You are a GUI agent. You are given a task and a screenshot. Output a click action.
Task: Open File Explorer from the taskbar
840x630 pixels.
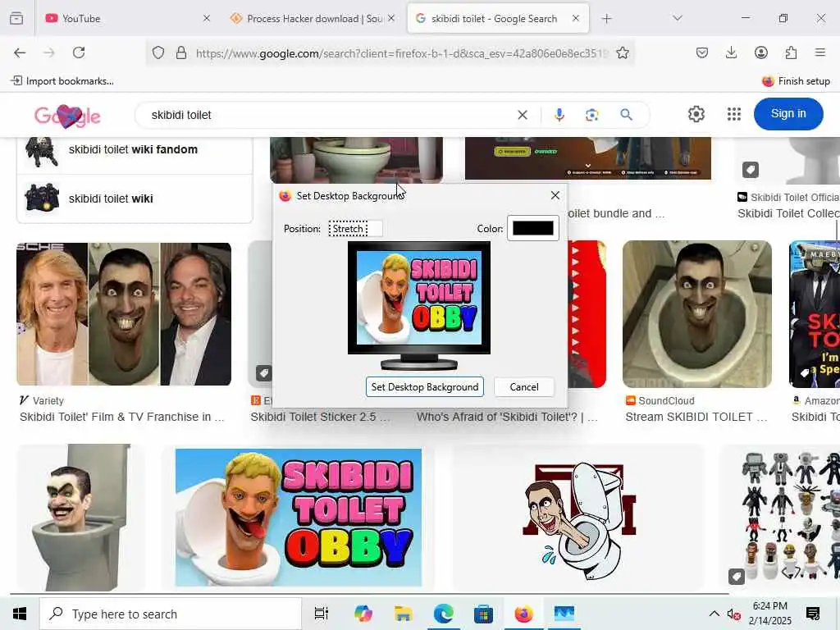click(x=403, y=614)
